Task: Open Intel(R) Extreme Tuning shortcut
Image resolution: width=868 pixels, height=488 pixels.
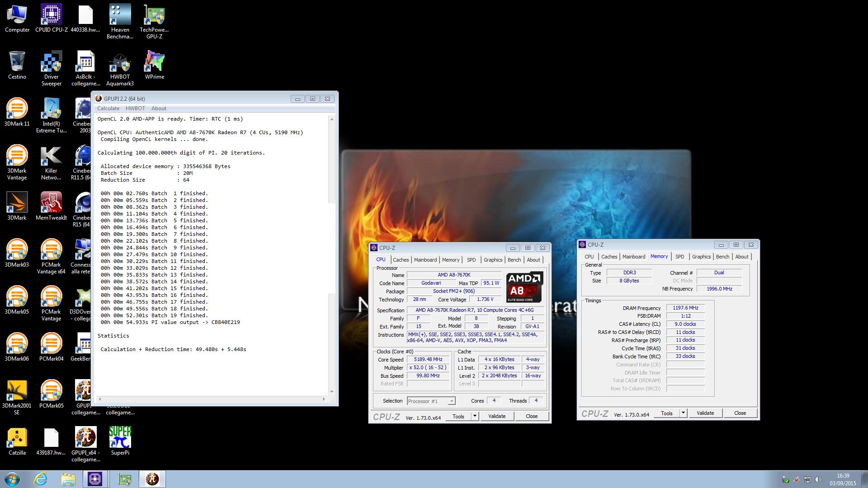Action: tap(52, 116)
